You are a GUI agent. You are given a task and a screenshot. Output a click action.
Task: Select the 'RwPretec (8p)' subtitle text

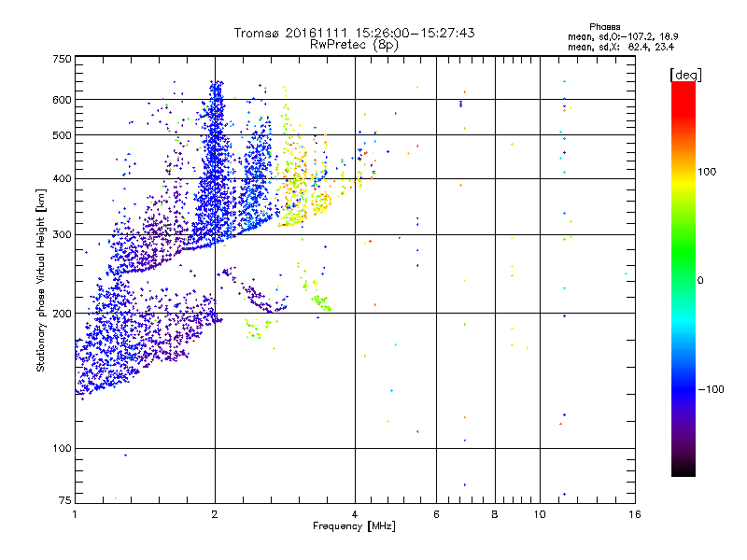point(354,45)
